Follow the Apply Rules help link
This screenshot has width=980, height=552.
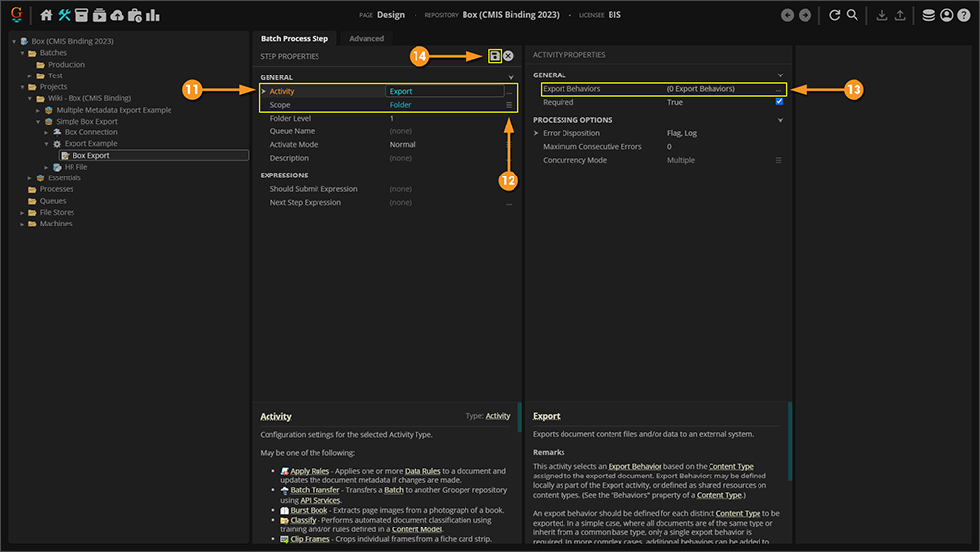[x=310, y=471]
